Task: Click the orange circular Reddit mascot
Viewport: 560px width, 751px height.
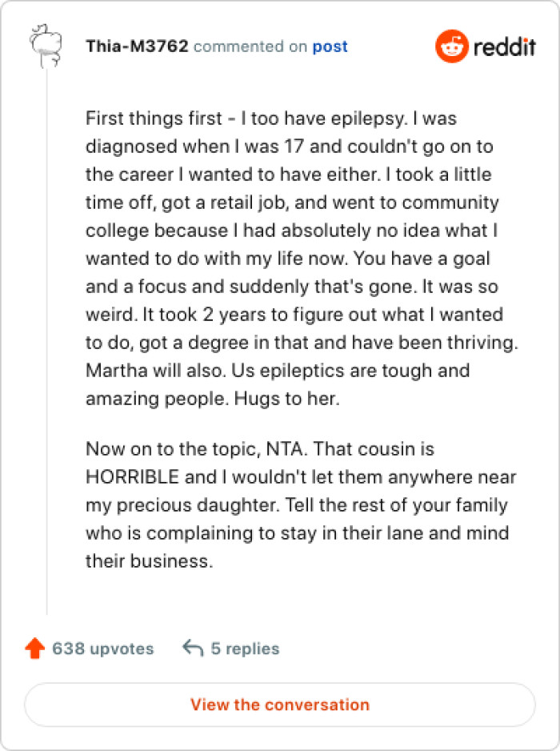Action: [452, 46]
